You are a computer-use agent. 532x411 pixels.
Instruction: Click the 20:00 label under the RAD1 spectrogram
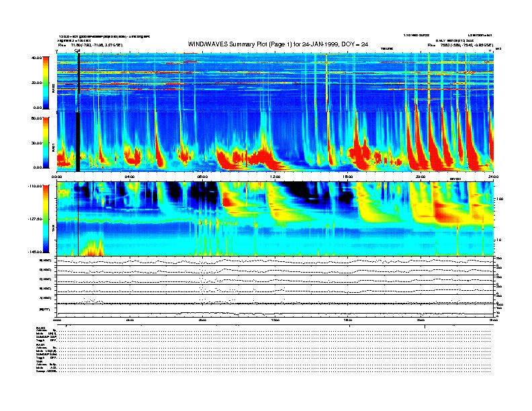point(420,177)
